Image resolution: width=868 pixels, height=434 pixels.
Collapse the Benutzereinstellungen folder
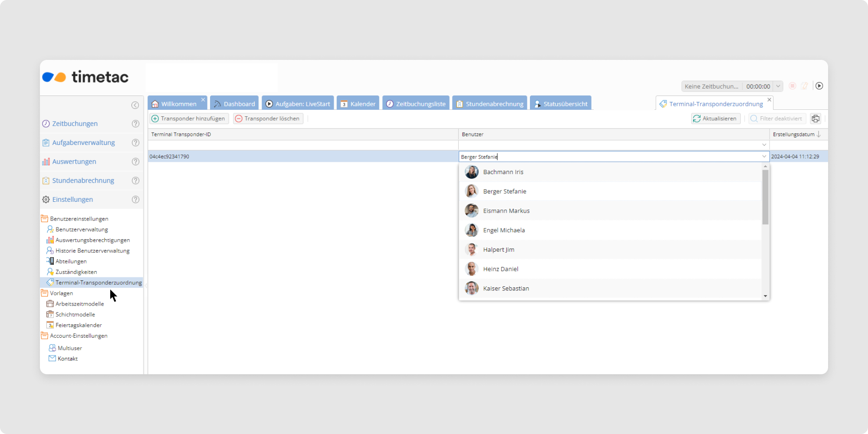(x=44, y=219)
